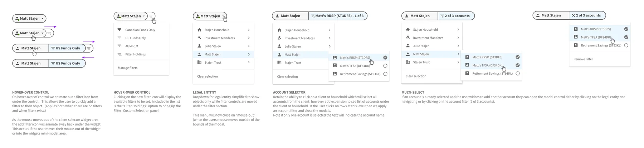Expand the Stajen Trust chevron under the filter-icon 2 of 3 accounts pill
The image size is (644, 148).
[458, 62]
